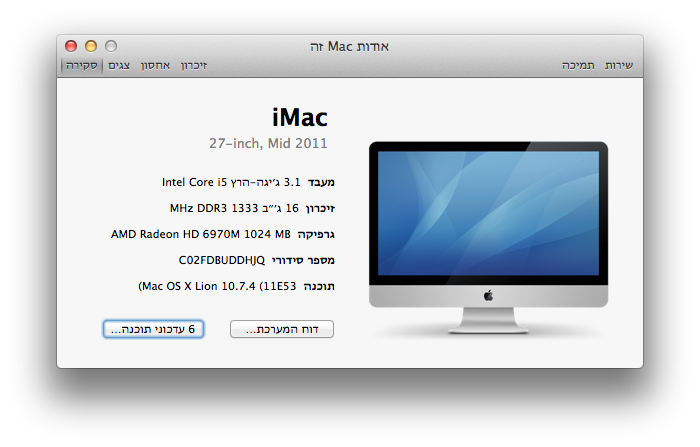This screenshot has width=700, height=447.
Task: Click the Apple logo on the iMac
Action: click(x=488, y=296)
